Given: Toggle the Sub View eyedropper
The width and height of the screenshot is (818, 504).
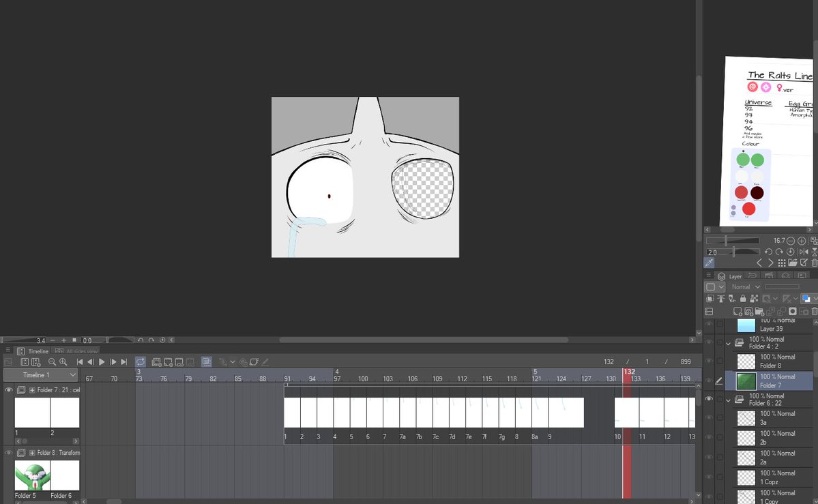Looking at the screenshot, I should point(709,263).
